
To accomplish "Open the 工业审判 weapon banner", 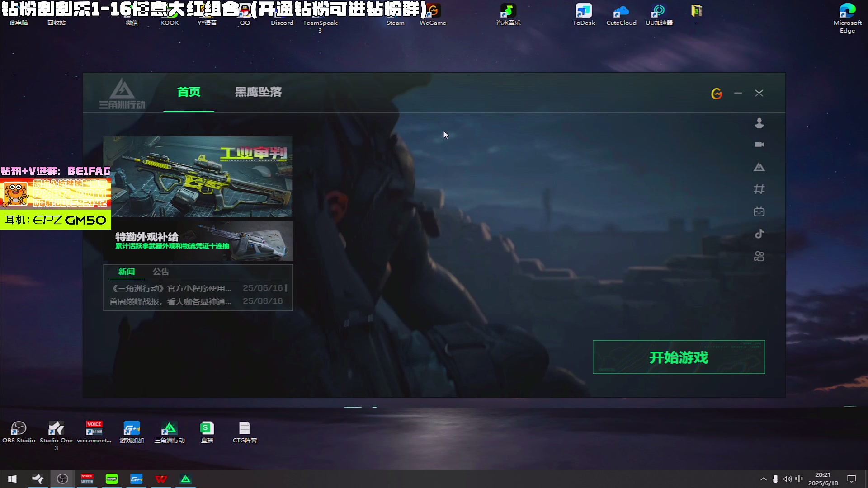I will tap(198, 177).
